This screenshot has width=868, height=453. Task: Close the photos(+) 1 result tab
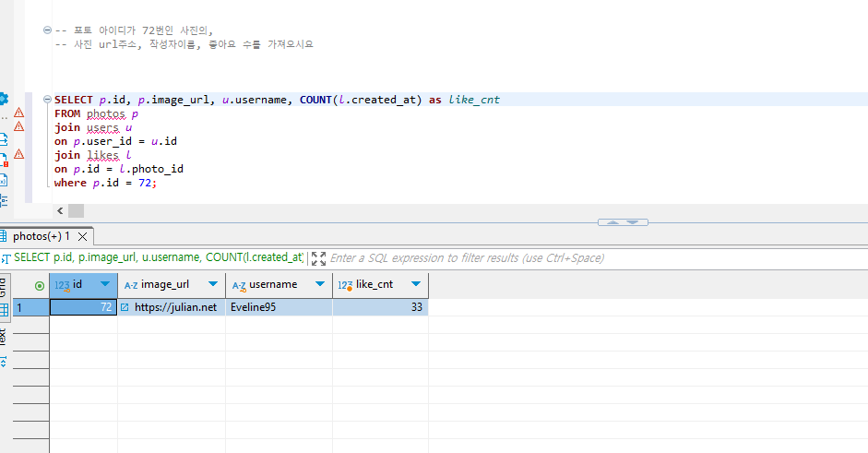pyautogui.click(x=82, y=236)
